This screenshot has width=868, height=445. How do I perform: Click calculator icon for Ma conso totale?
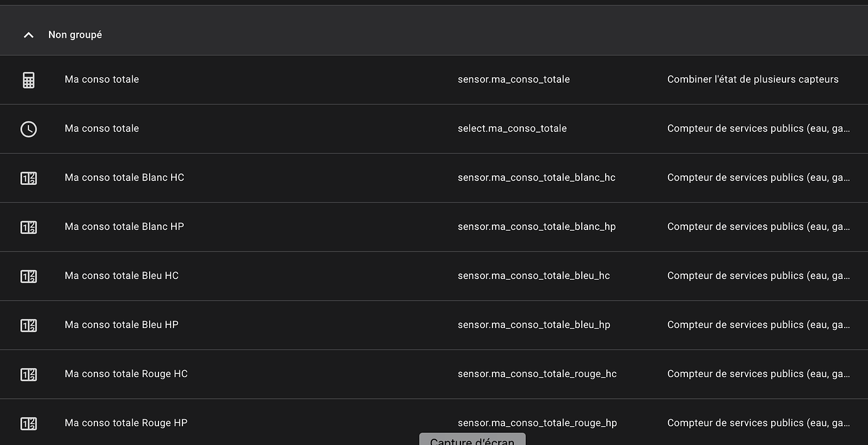point(28,80)
